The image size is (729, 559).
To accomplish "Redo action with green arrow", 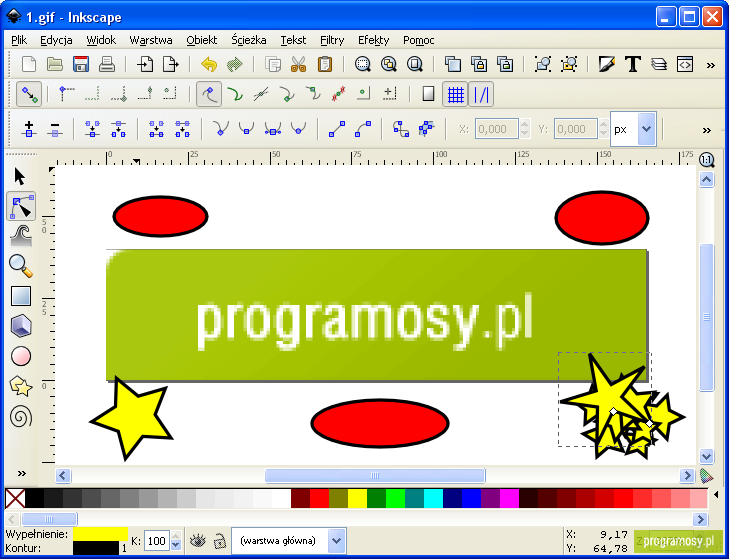I will pyautogui.click(x=235, y=64).
